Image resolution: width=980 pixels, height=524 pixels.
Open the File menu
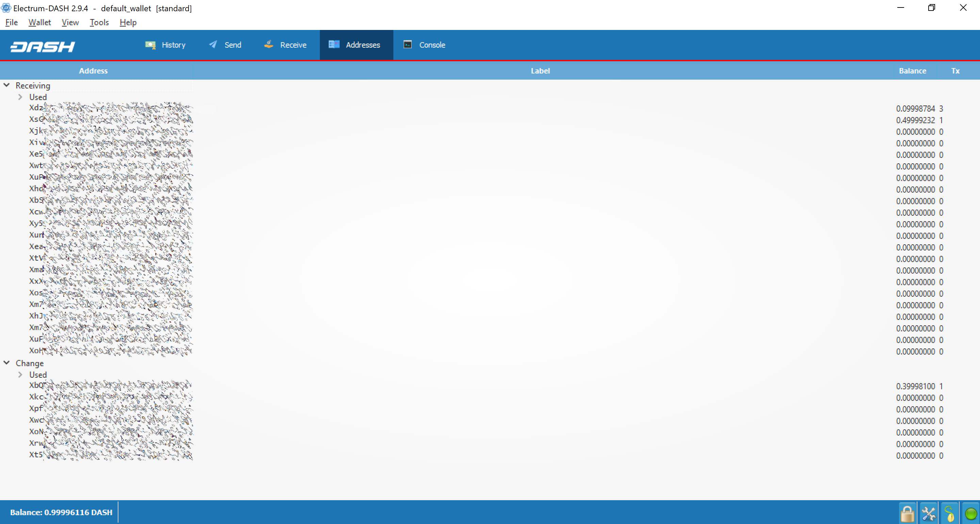tap(11, 22)
